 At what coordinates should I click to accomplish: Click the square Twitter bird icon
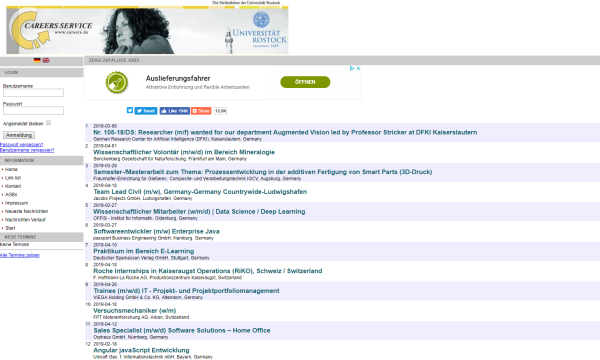click(130, 110)
